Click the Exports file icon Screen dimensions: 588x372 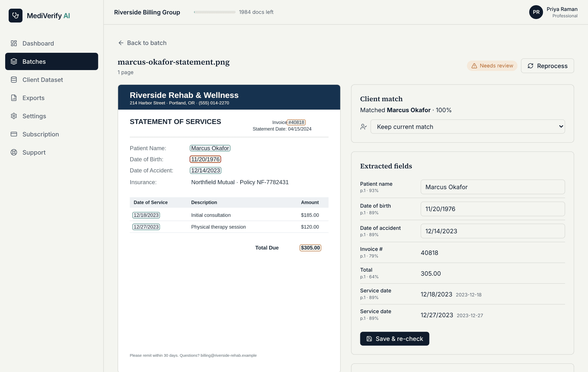[x=14, y=98]
